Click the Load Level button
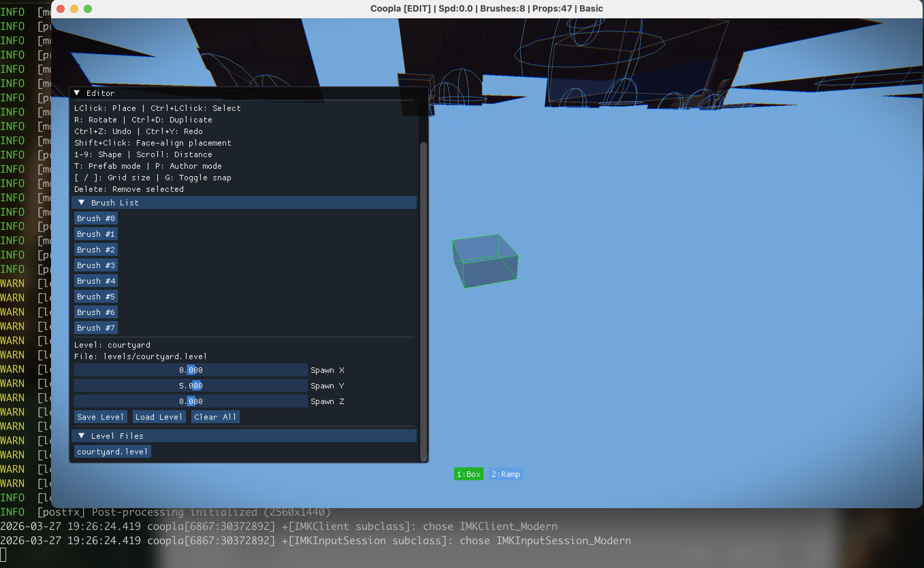This screenshot has width=924, height=568. coord(159,417)
